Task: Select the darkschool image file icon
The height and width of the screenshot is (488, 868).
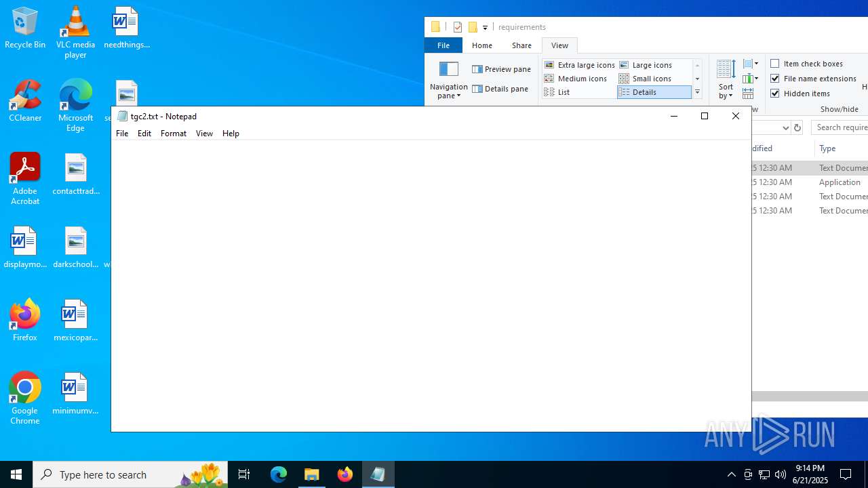Action: [75, 247]
